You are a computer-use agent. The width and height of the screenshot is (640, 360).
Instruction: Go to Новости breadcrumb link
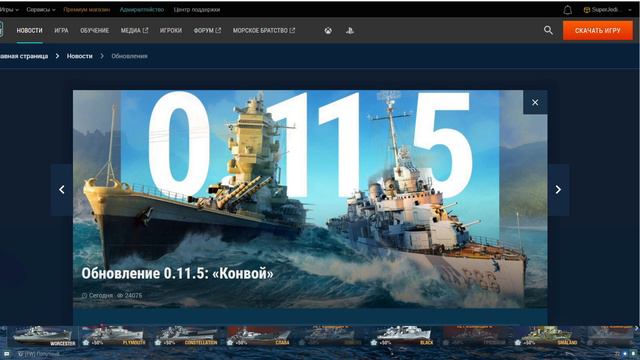[80, 56]
